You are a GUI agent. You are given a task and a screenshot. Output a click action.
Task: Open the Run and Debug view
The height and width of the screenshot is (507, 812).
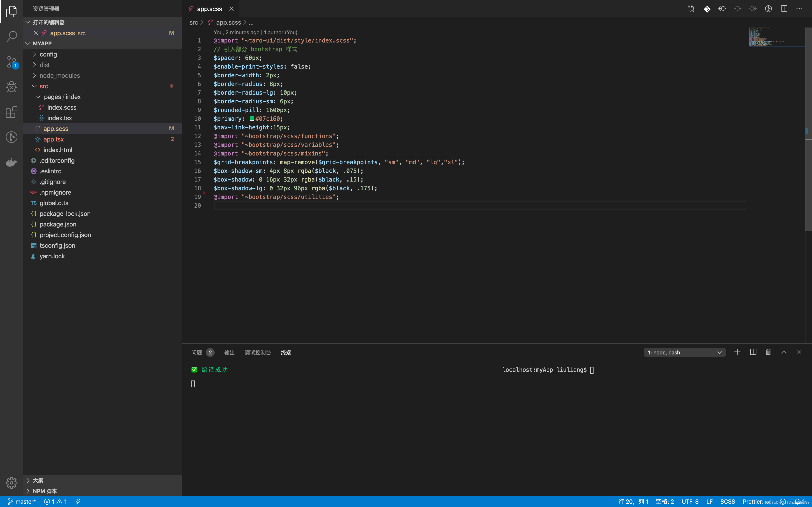(x=11, y=87)
